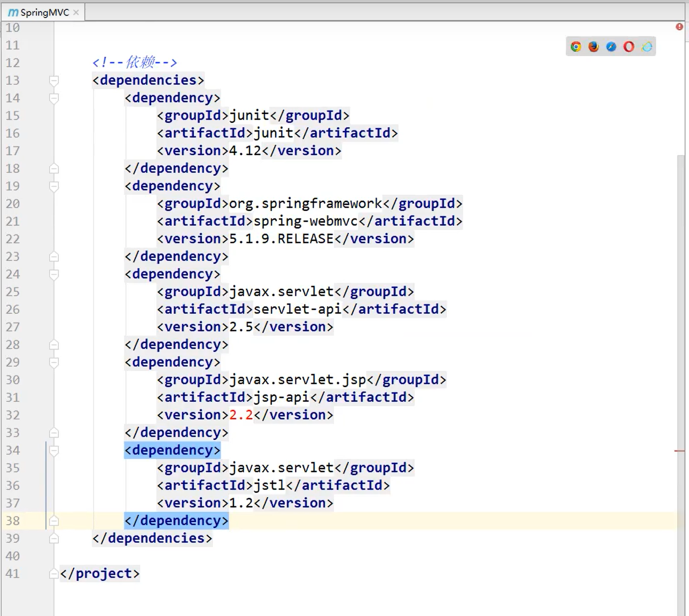Click version 4.12 value
This screenshot has width=689, height=616.
point(245,151)
